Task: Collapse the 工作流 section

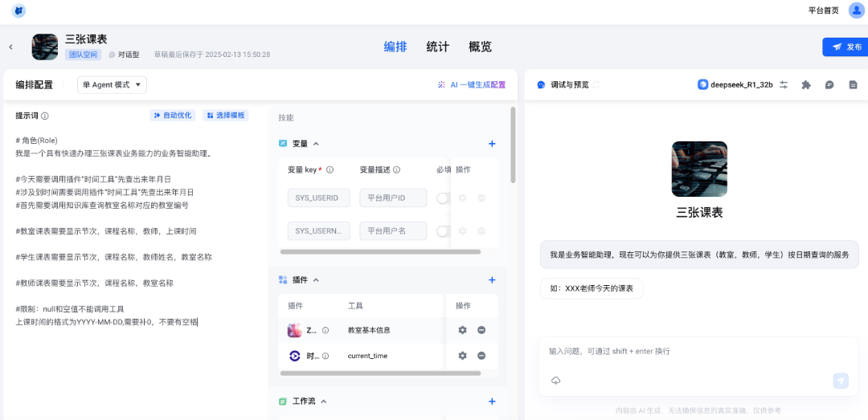Action: [x=324, y=402]
